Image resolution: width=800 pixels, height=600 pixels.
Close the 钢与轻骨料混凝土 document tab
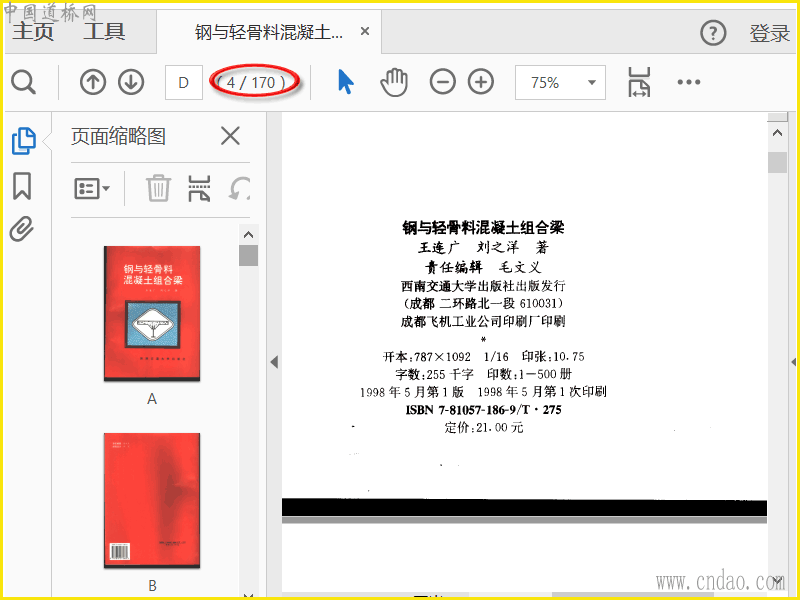pyautogui.click(x=365, y=32)
